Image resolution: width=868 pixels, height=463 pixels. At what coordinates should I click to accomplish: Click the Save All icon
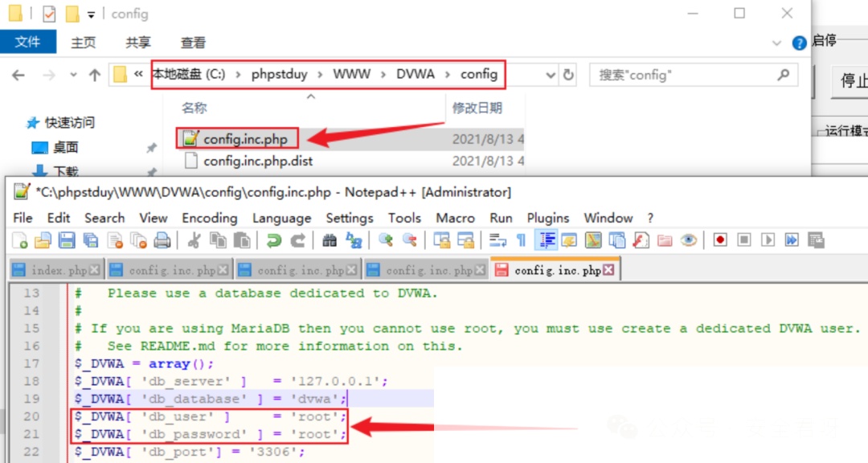[91, 240]
